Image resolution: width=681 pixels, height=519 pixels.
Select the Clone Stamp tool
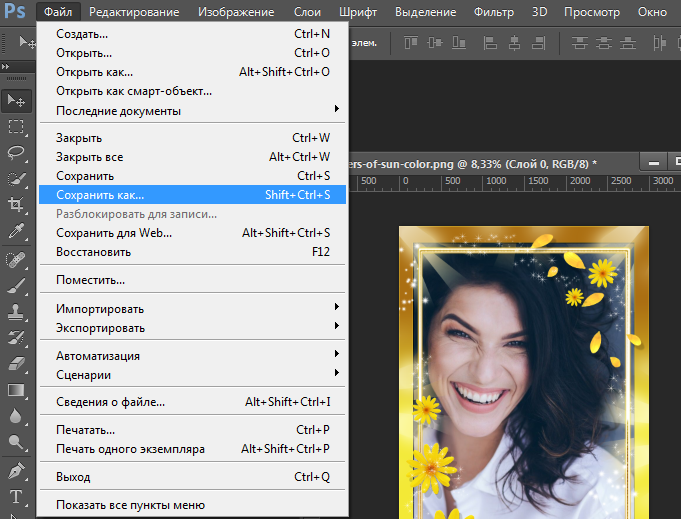(x=17, y=312)
